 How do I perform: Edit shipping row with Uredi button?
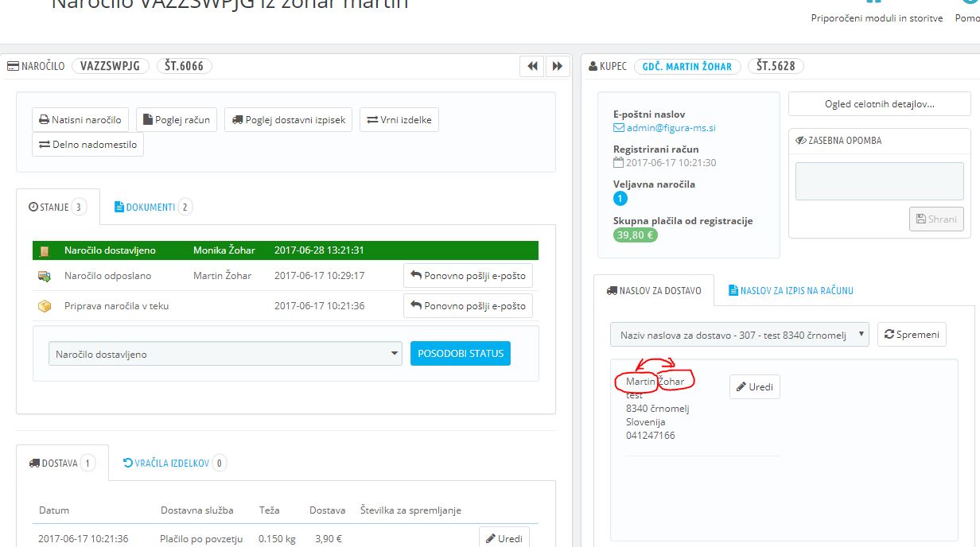[504, 538]
